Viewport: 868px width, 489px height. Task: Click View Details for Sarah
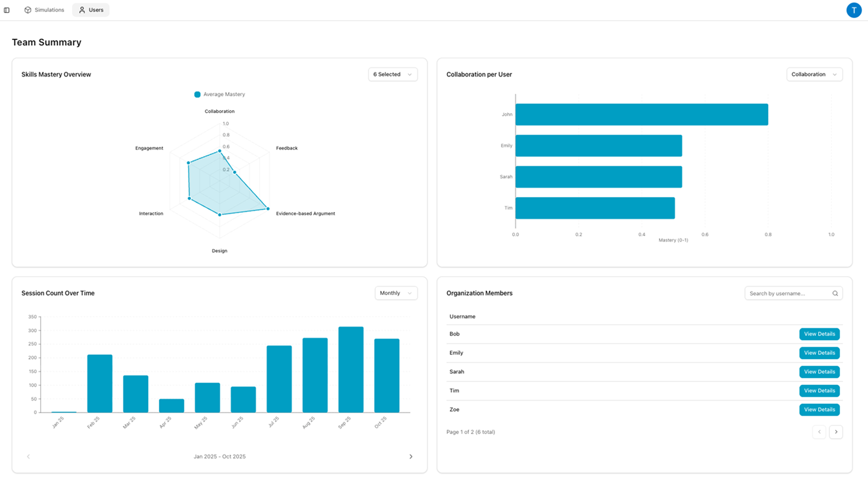(819, 372)
